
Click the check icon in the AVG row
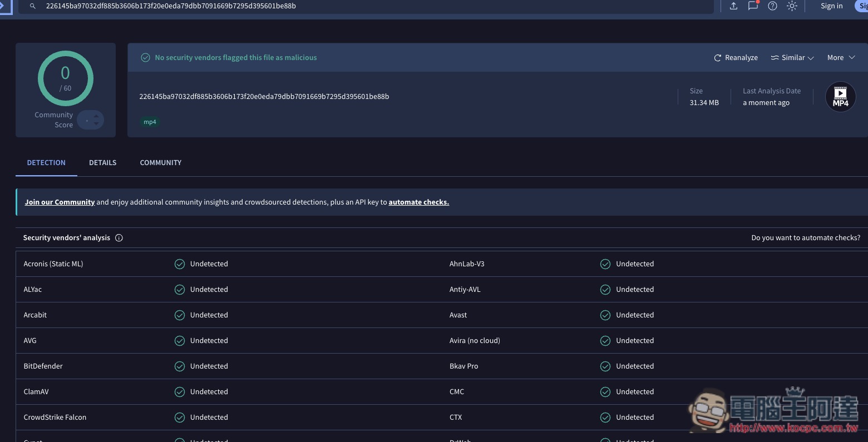(180, 341)
